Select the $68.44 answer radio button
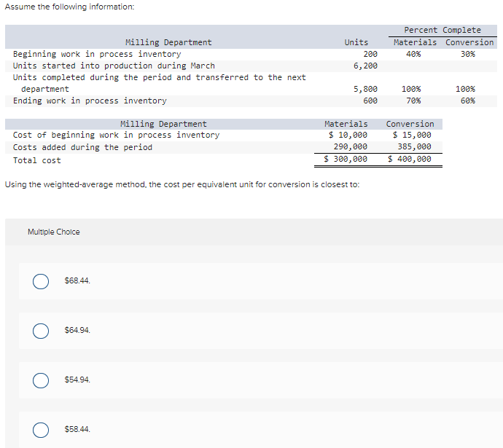This screenshot has height=448, width=503. [x=41, y=281]
